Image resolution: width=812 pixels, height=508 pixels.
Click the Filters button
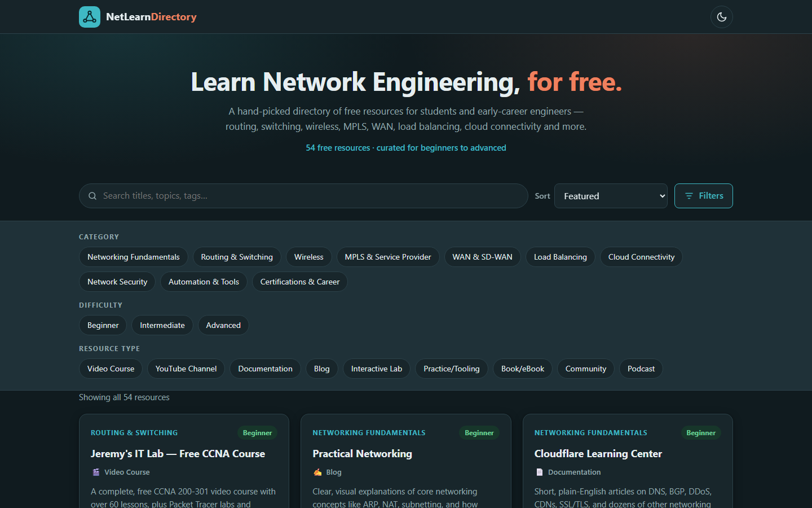(704, 196)
